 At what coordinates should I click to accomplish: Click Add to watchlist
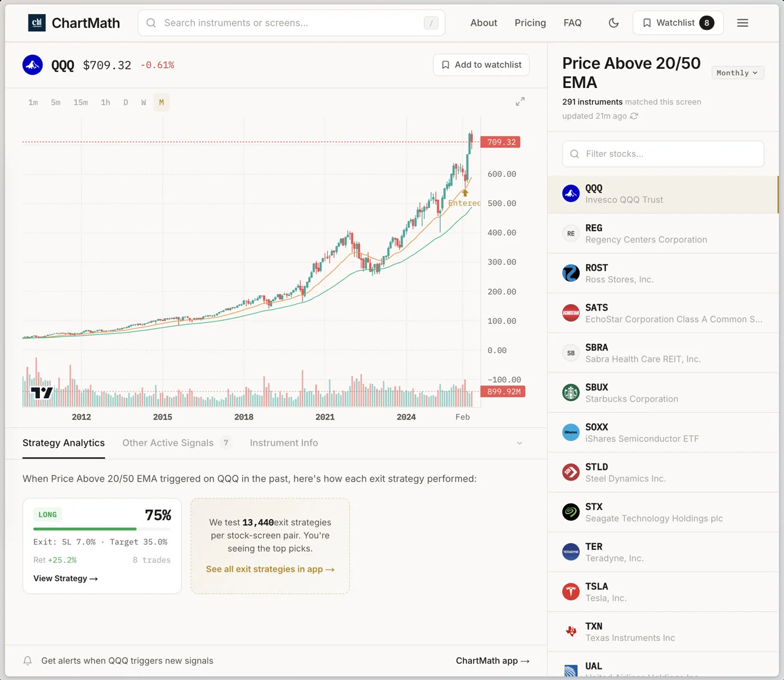pos(481,65)
